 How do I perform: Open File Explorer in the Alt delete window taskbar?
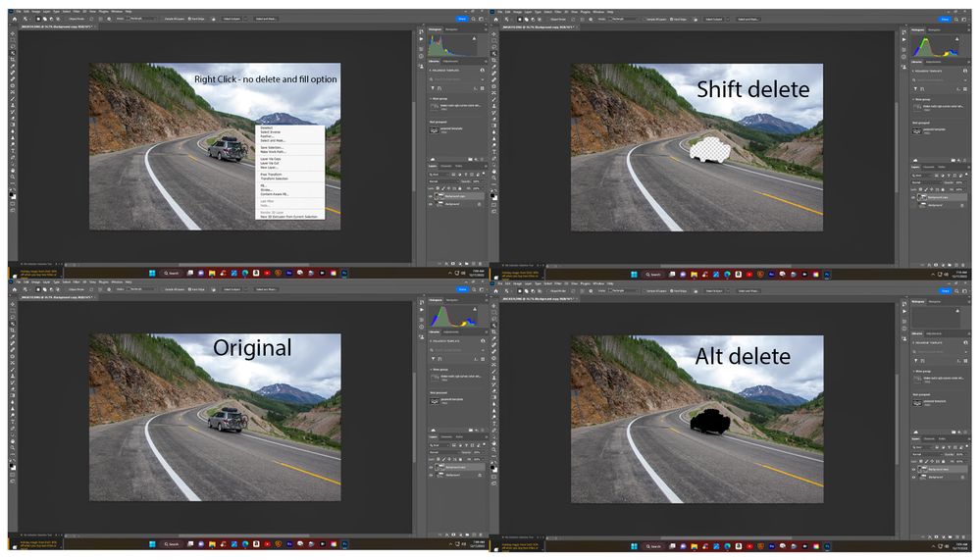(695, 546)
